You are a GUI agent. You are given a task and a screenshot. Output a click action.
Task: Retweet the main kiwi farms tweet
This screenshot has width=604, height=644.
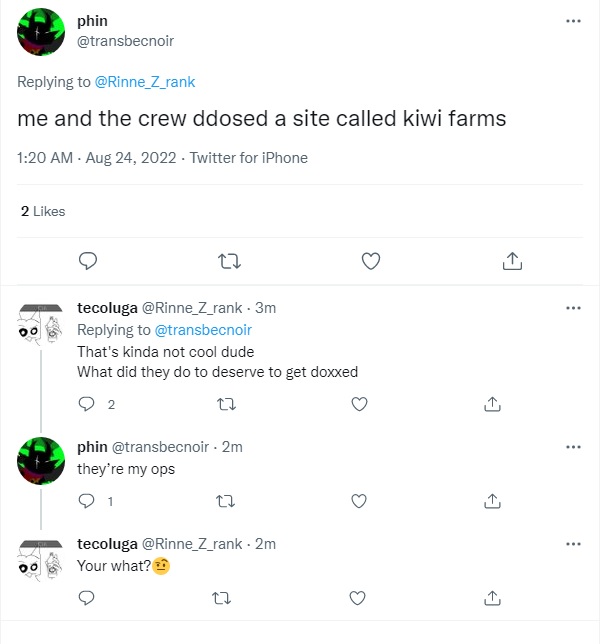click(229, 261)
